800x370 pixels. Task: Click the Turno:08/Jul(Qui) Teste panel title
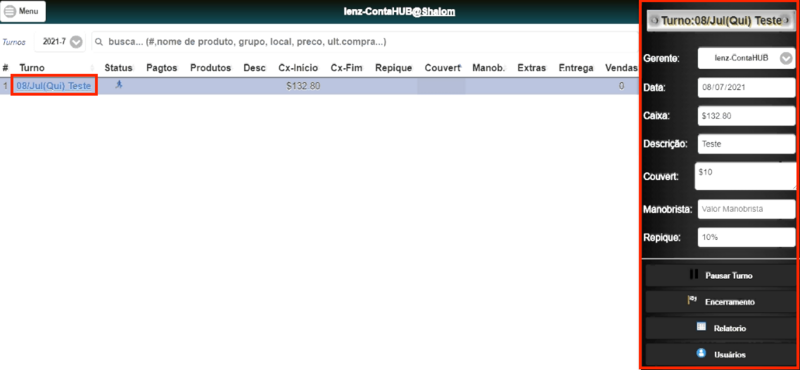tap(721, 21)
